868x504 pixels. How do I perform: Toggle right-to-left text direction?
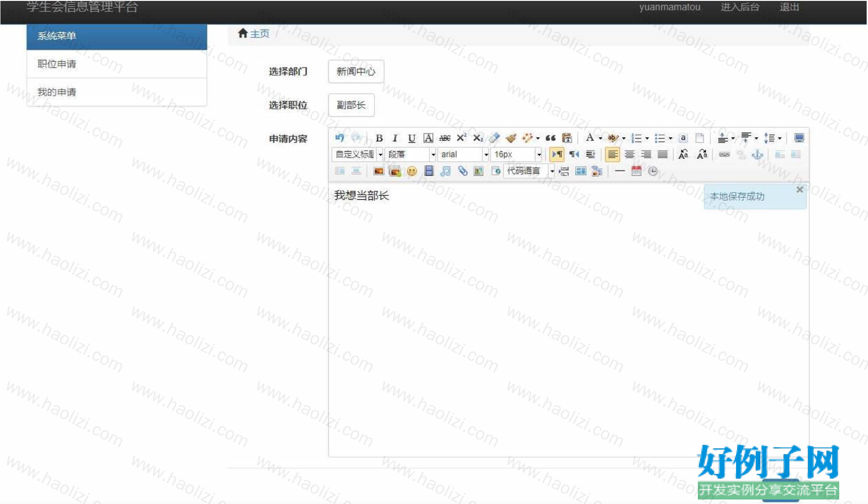click(574, 154)
